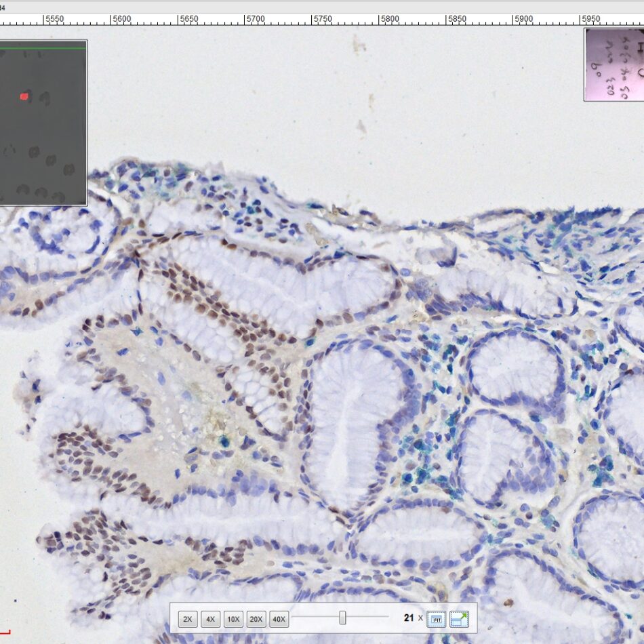Switch magnification to 4X

[211, 619]
